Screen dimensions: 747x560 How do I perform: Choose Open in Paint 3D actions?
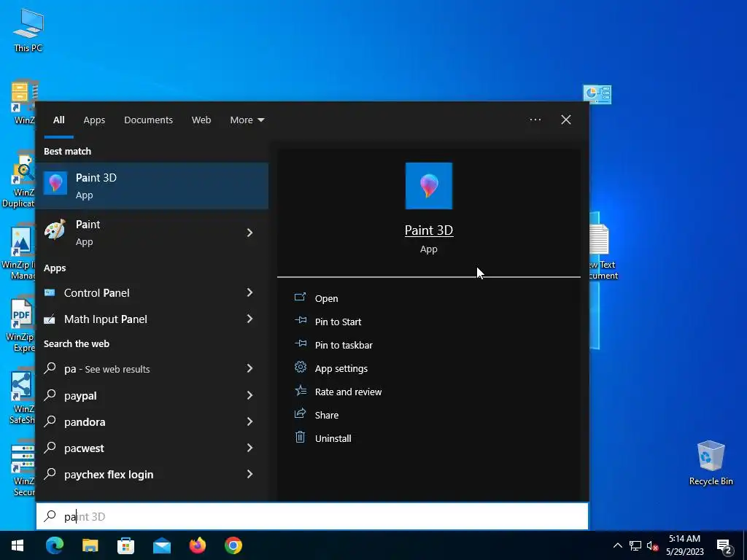[x=326, y=298]
